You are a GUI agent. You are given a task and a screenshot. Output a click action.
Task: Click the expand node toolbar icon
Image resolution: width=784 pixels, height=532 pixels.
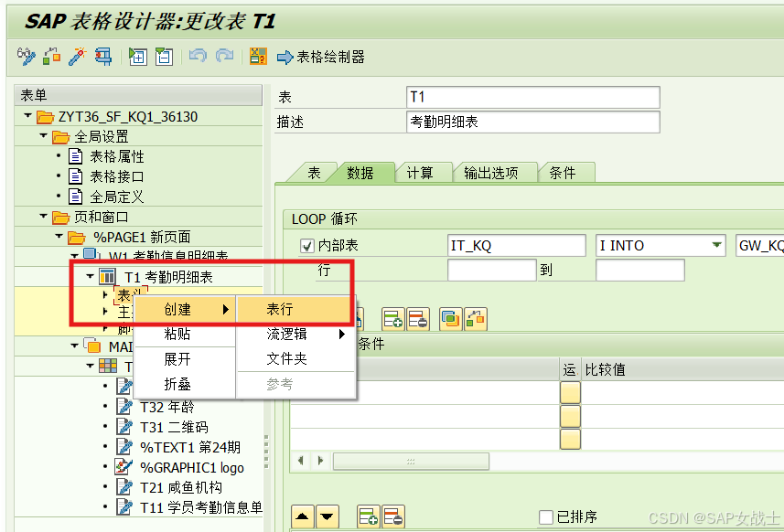pos(137,57)
